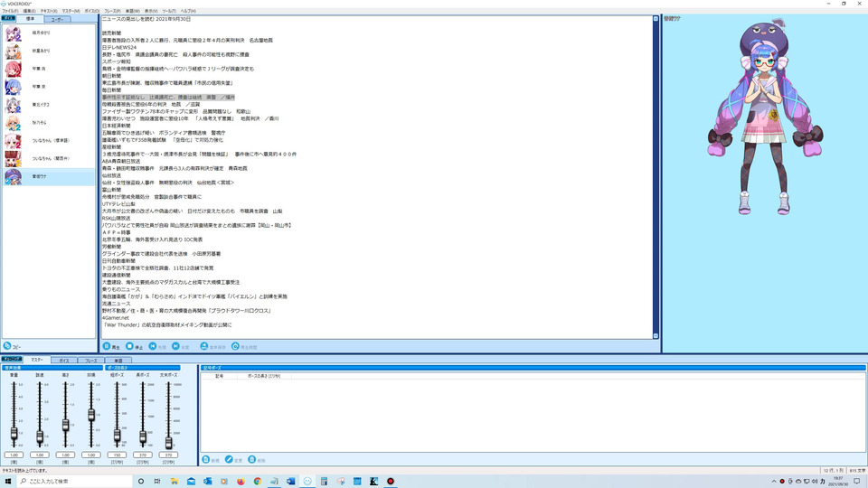Screen dimensions: 868x488
Task: Click the ポーズの長さ [ミリ秒] column header
Action: click(x=264, y=376)
